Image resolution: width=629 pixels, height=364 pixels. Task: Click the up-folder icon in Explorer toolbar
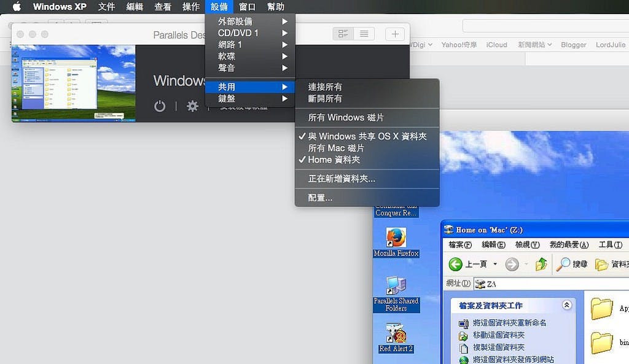541,264
